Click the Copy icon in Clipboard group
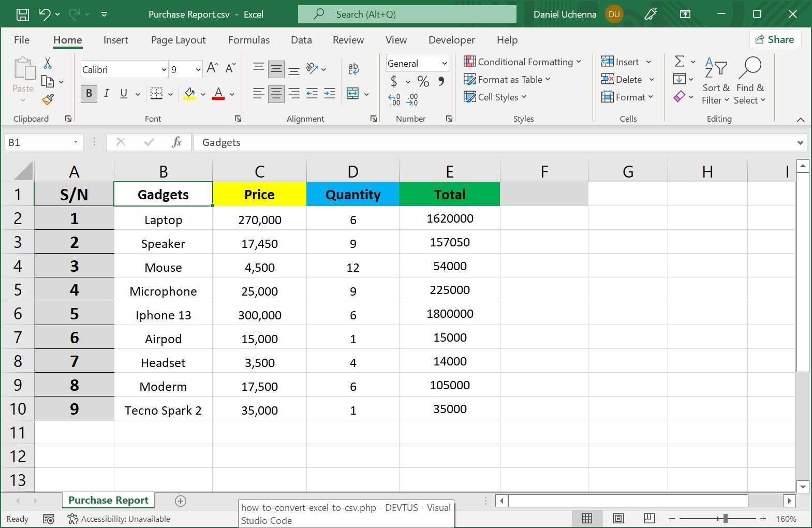812x528 pixels. pyautogui.click(x=48, y=81)
